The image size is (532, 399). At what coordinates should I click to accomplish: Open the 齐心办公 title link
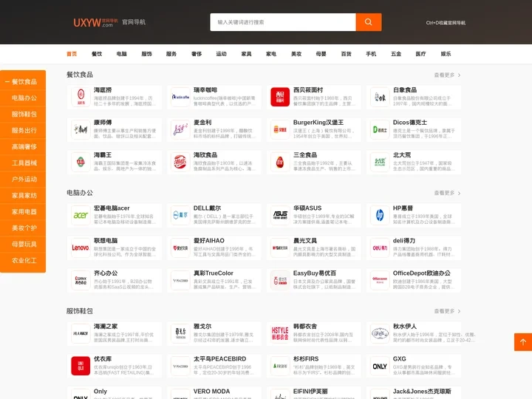tap(106, 273)
